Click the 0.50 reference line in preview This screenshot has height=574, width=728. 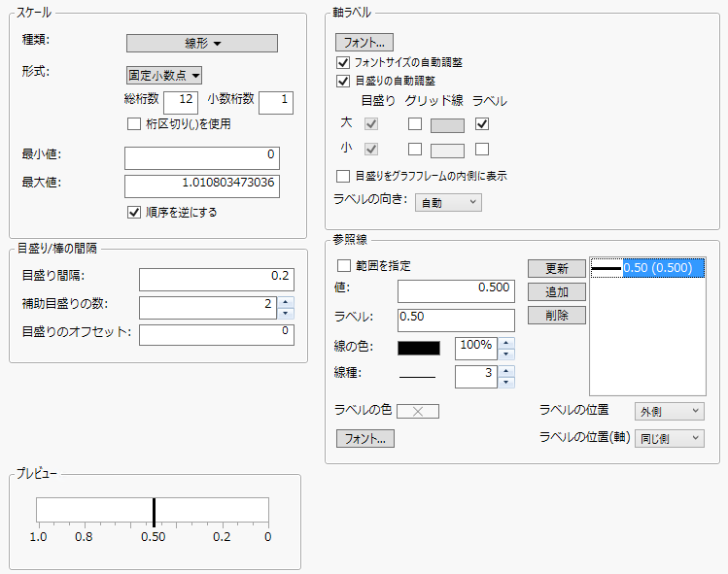[154, 512]
